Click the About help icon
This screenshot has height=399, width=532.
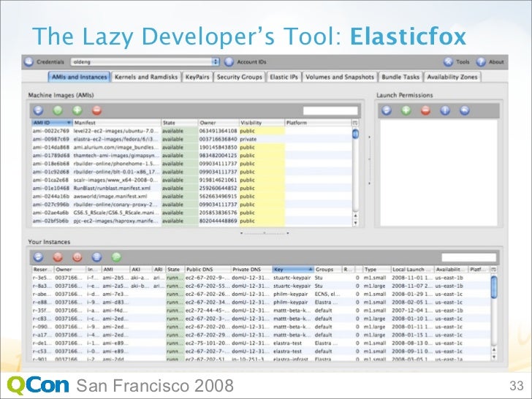[481, 61]
